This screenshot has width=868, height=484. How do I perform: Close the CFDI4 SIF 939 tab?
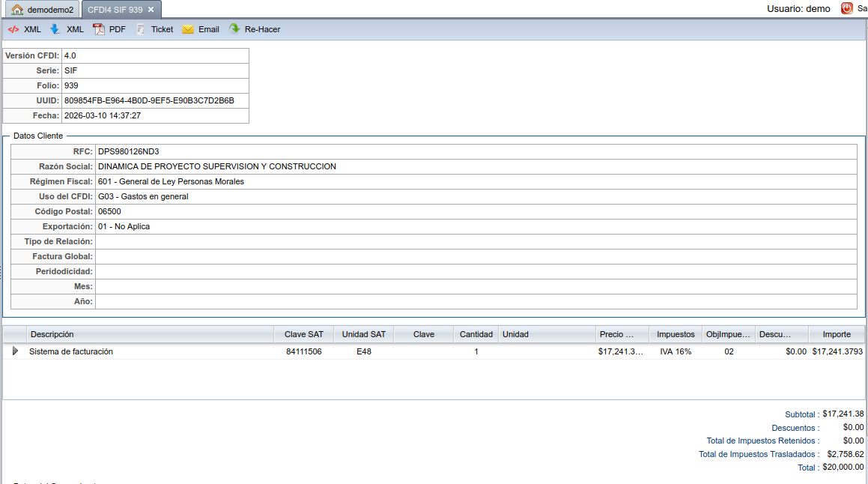(x=151, y=10)
